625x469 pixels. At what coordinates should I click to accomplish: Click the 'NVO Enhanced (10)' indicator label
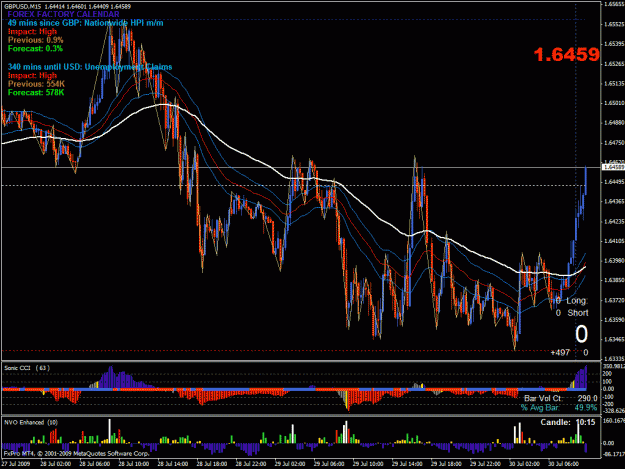pyautogui.click(x=31, y=422)
